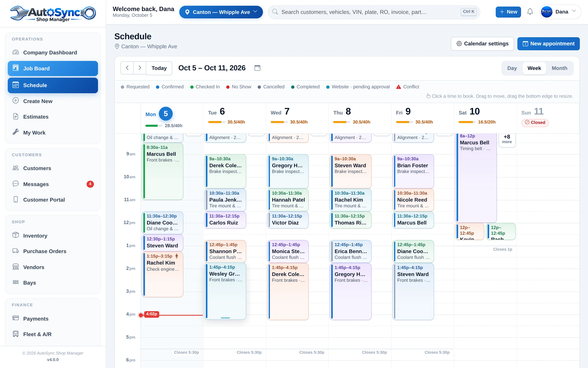588x368 pixels.
Task: Open Hannah Patel tire mount appointment
Action: click(288, 200)
